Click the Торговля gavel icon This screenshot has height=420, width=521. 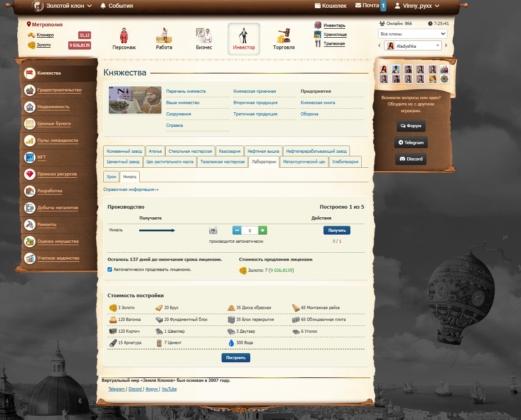click(283, 36)
